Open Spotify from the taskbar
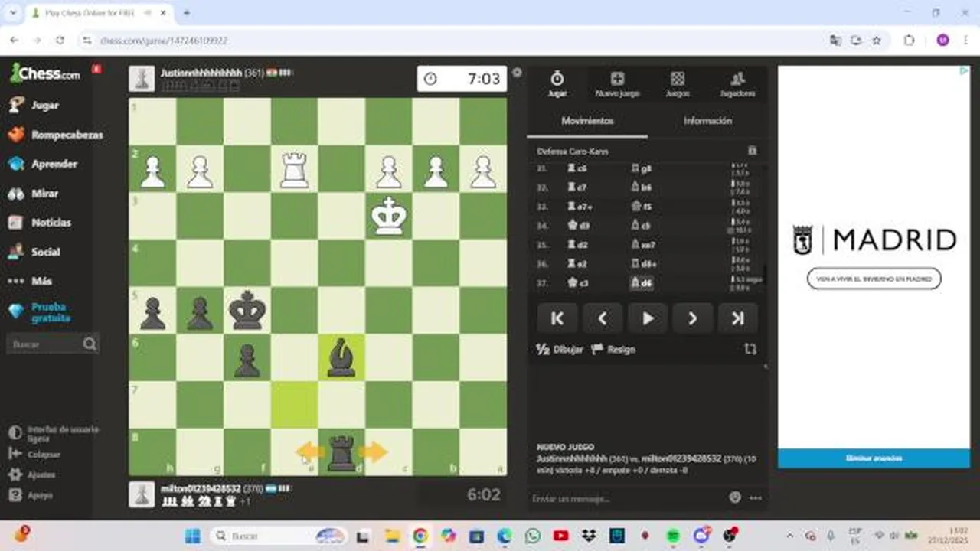Viewport: 980px width, 551px height. click(x=673, y=536)
